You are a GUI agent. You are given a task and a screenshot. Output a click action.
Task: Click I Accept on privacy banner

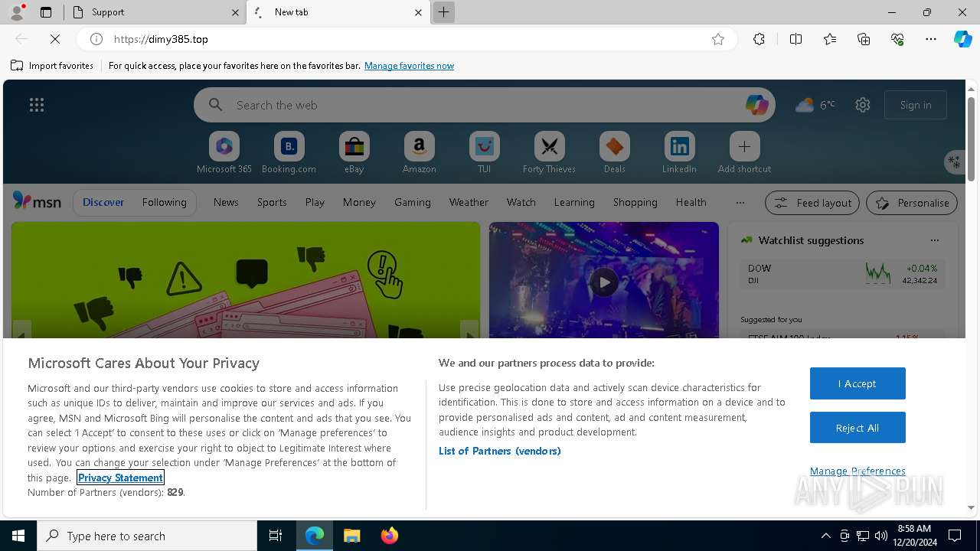[857, 383]
